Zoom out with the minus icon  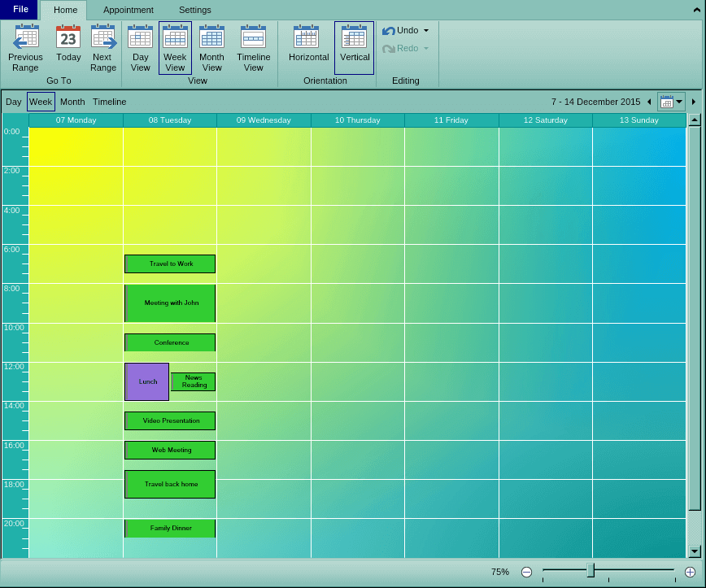coord(526,572)
